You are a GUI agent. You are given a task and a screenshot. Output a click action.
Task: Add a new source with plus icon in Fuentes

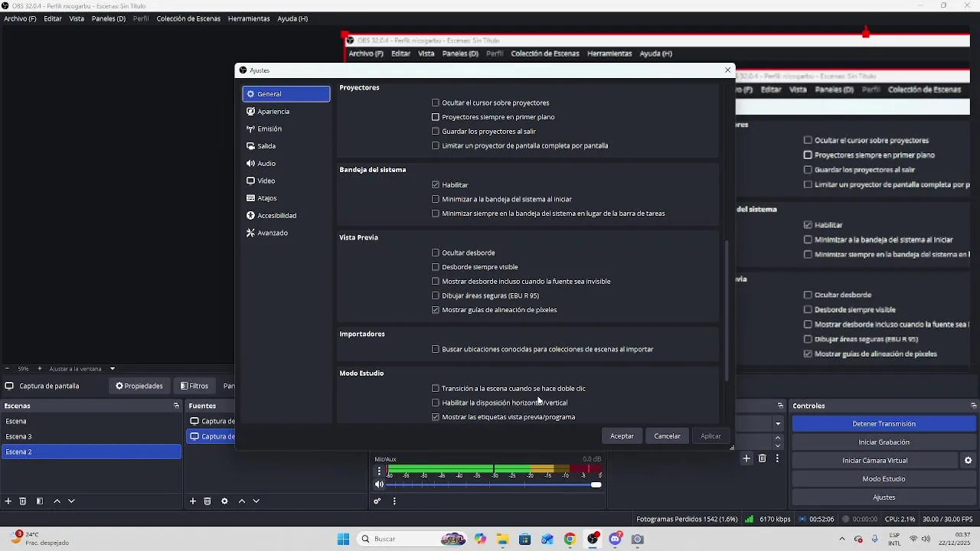(x=193, y=501)
